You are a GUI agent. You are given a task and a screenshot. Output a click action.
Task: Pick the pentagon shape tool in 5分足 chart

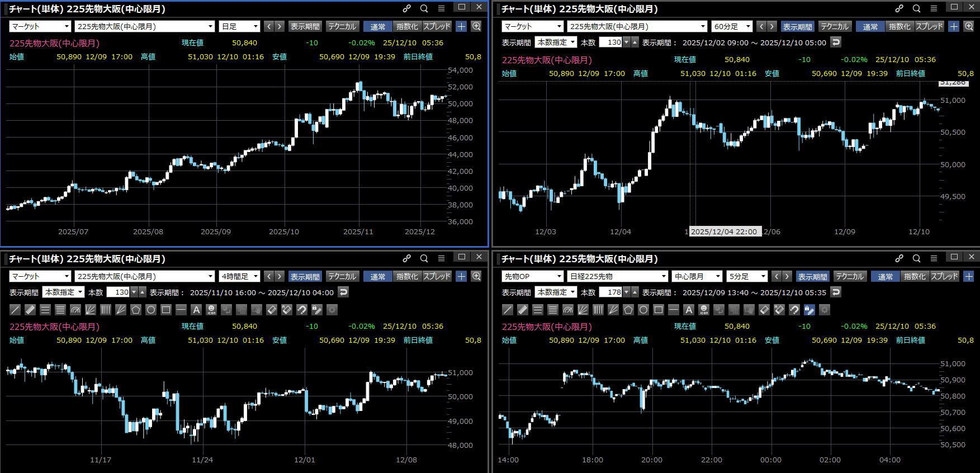click(x=628, y=310)
